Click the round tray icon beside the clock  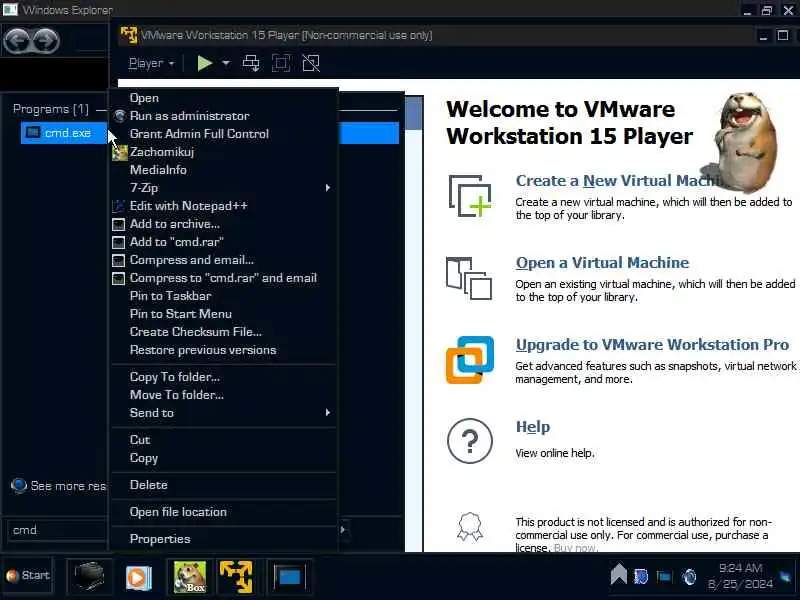coord(689,577)
